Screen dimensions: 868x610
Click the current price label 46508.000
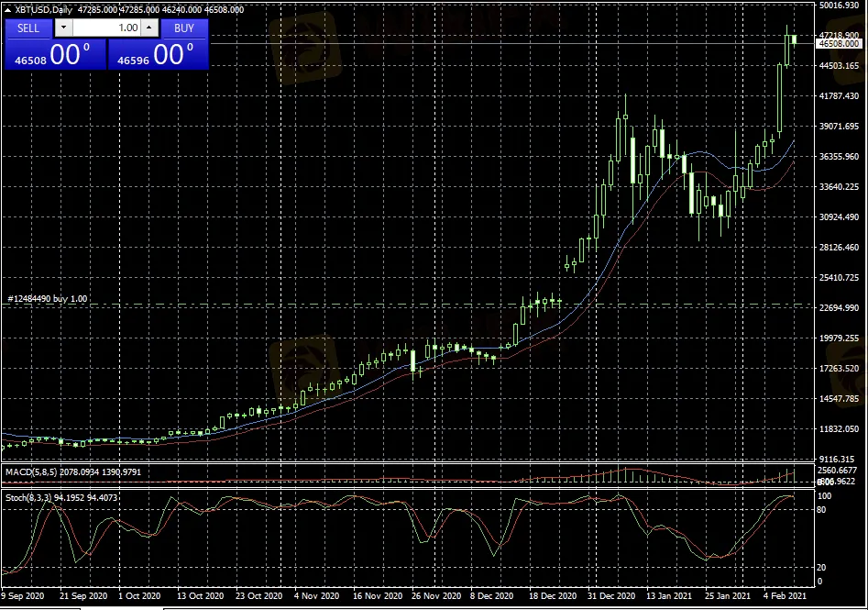(x=839, y=44)
